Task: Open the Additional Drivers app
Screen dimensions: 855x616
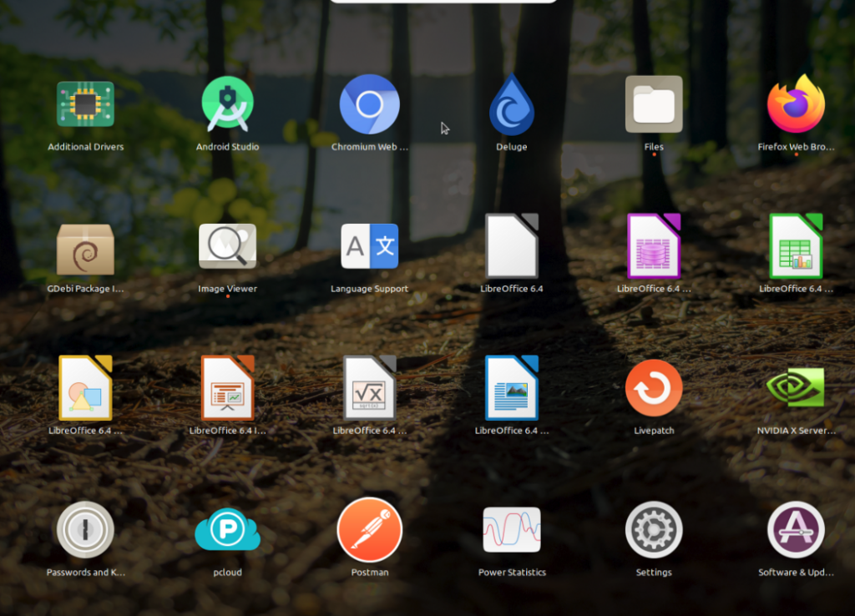Action: [86, 104]
